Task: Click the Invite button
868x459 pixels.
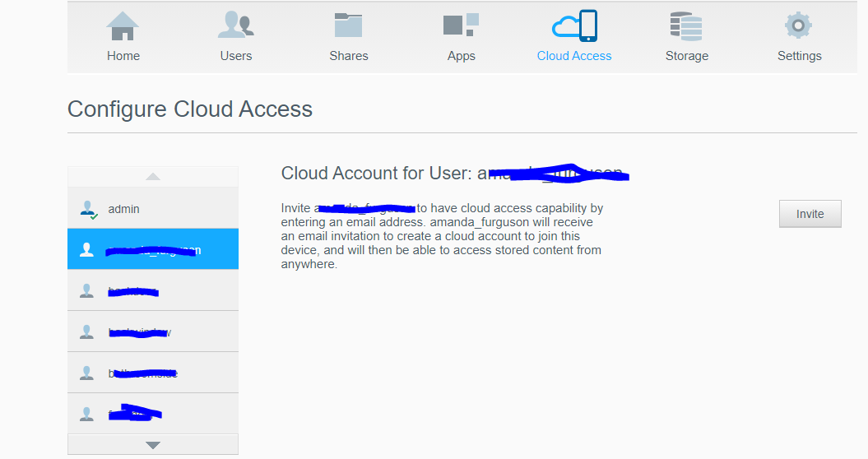Action: click(x=810, y=214)
